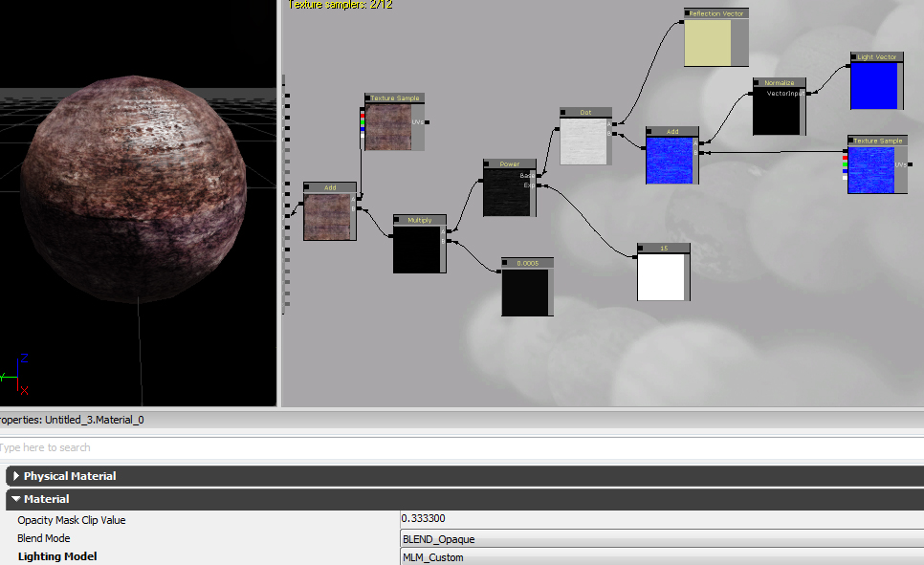Viewport: 924px width, 565px height.
Task: Collapse the Material properties section
Action: [x=16, y=498]
